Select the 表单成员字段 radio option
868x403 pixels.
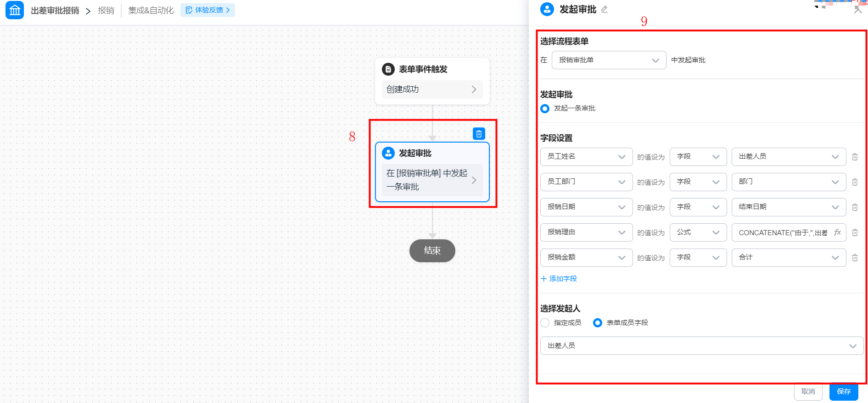click(597, 323)
